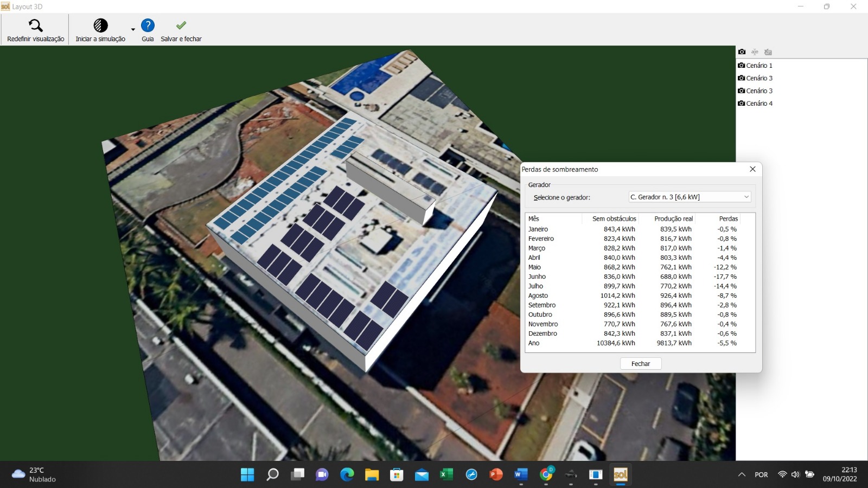The image size is (868, 488).
Task: Select Cenário 4 in the scenario list
Action: [x=758, y=104]
